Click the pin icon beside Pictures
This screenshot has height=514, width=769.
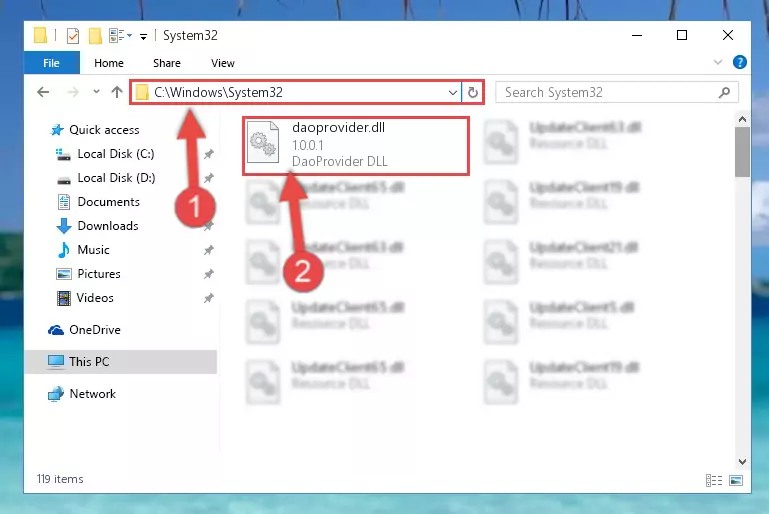click(x=208, y=274)
